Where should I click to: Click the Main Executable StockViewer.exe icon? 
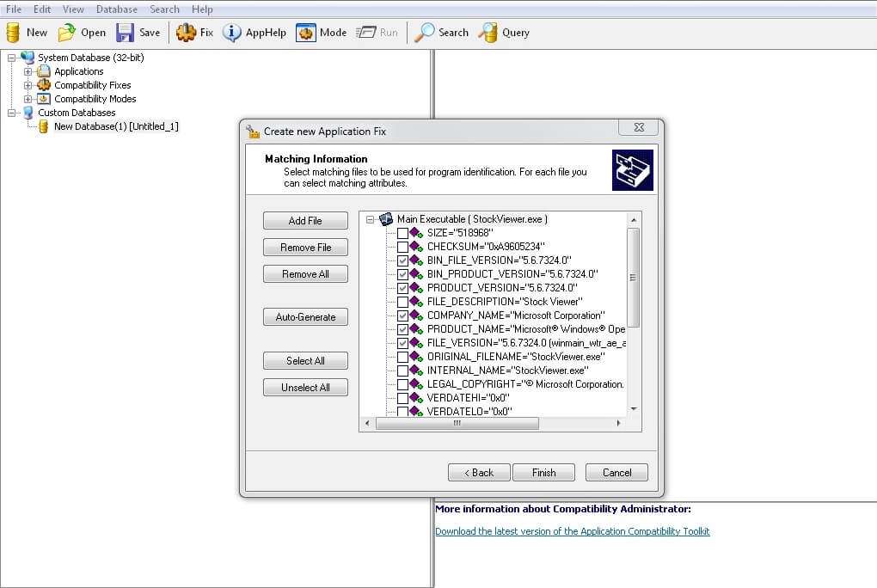tap(386, 218)
